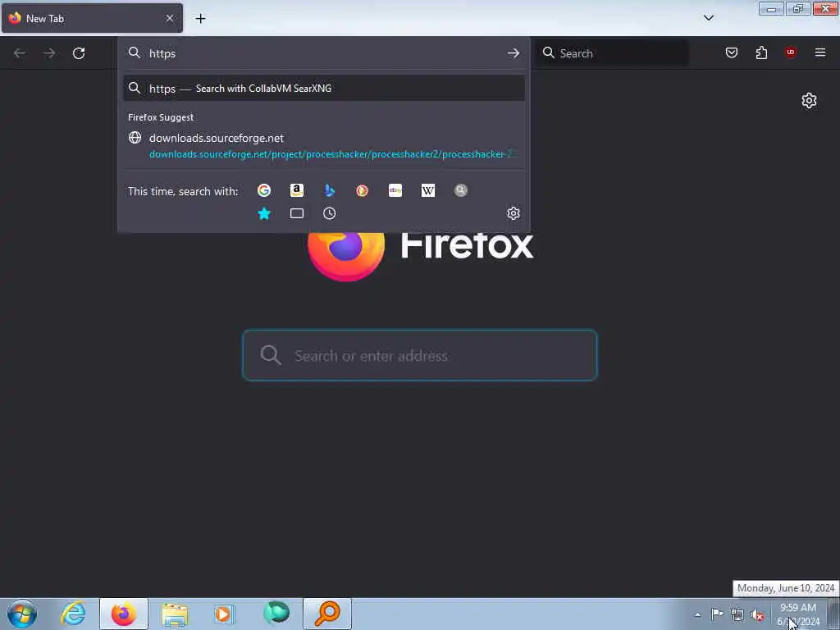Open a new tab with plus button
The width and height of the screenshot is (840, 630).
tap(200, 19)
